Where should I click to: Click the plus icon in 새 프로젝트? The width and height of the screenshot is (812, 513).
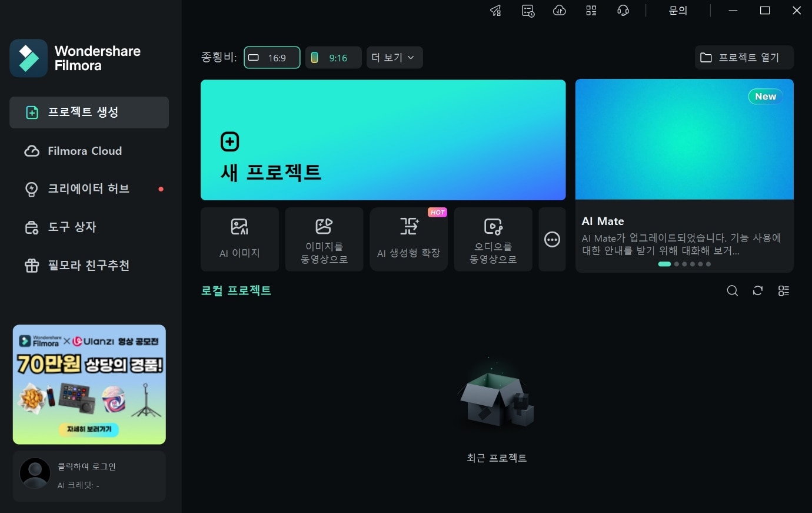(x=230, y=141)
